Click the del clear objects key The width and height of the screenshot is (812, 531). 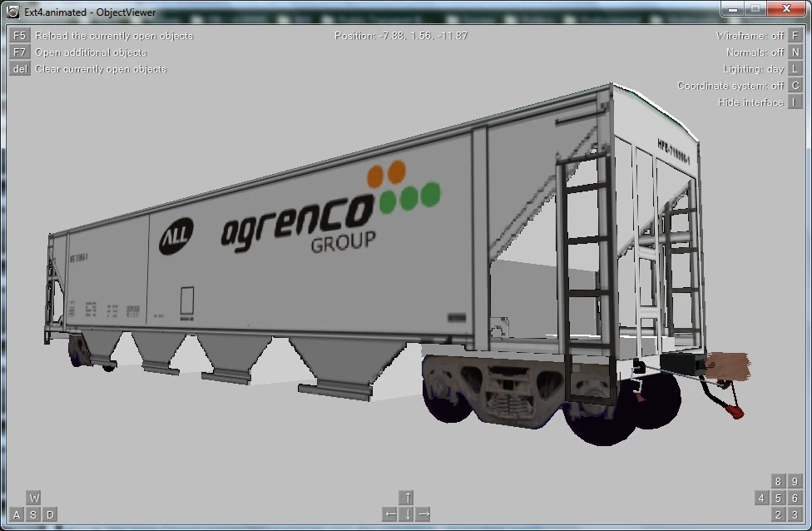click(x=19, y=68)
